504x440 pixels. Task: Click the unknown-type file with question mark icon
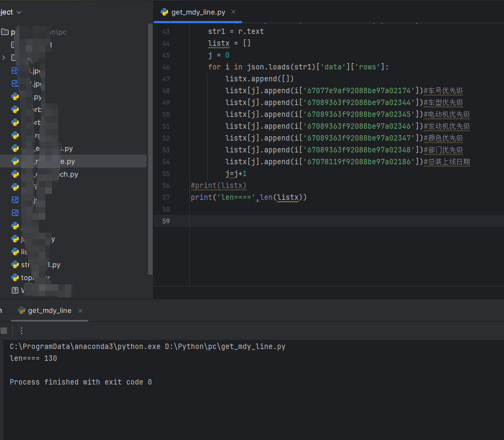[x=15, y=290]
